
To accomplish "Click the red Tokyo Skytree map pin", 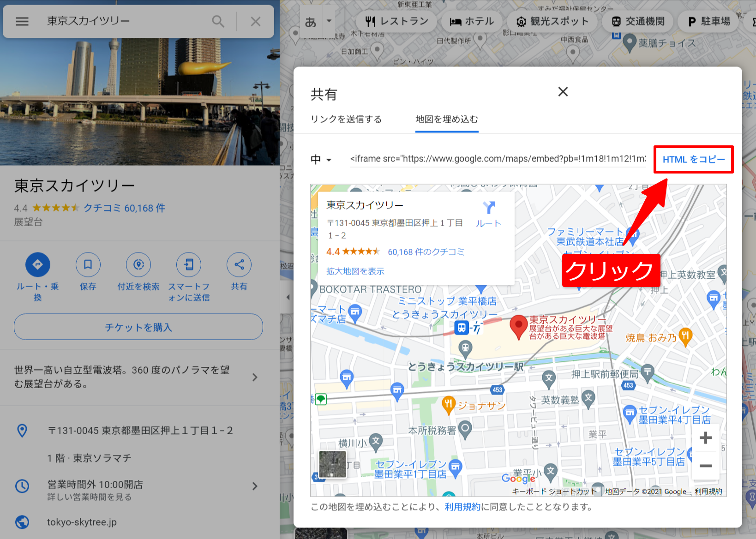I will click(518, 327).
